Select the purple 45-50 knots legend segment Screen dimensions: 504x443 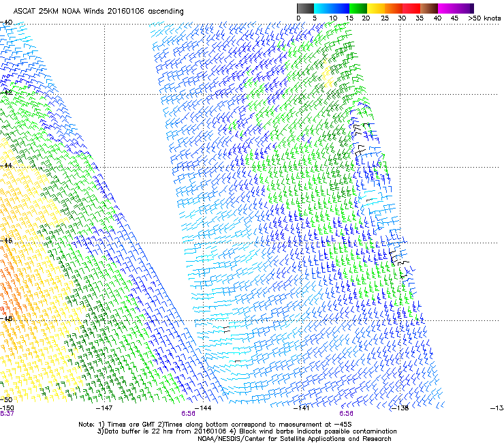pos(463,8)
